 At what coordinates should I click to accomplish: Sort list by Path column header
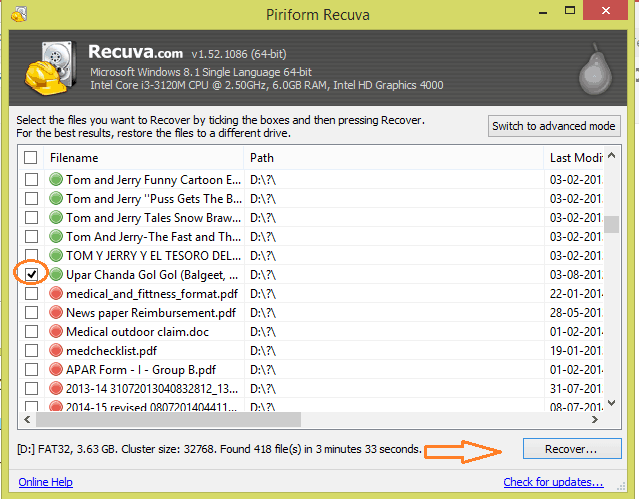394,158
